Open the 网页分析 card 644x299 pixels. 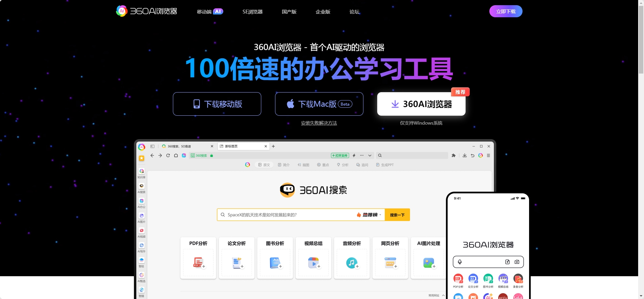click(x=390, y=258)
